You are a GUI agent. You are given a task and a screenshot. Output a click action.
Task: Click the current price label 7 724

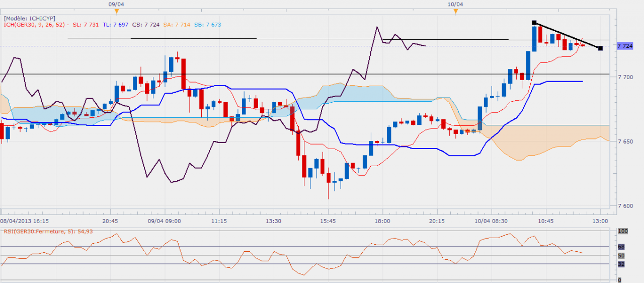tap(625, 46)
